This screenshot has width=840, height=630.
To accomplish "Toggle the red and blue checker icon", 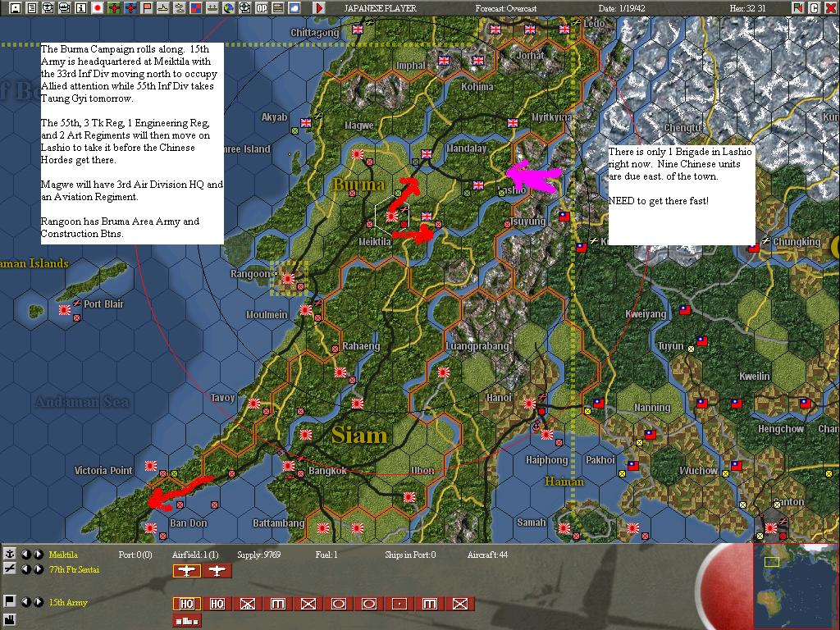I will click(196, 8).
